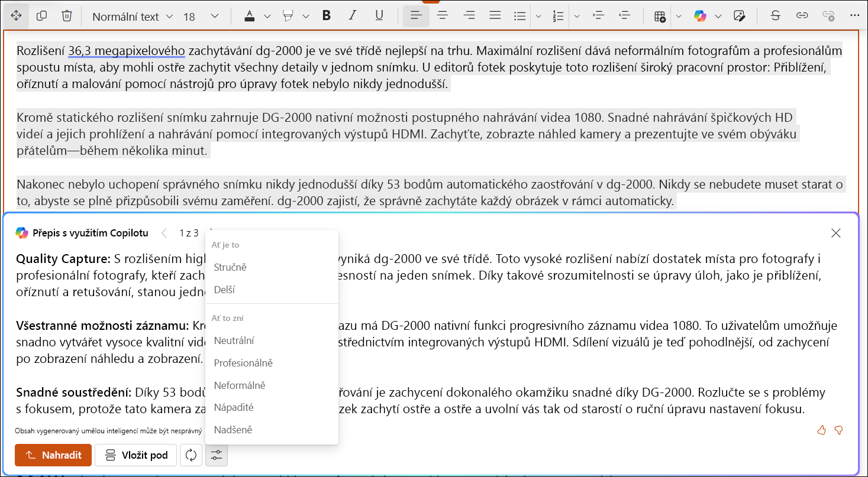Click the Vložit pod button
This screenshot has width=868, height=477.
coord(135,455)
